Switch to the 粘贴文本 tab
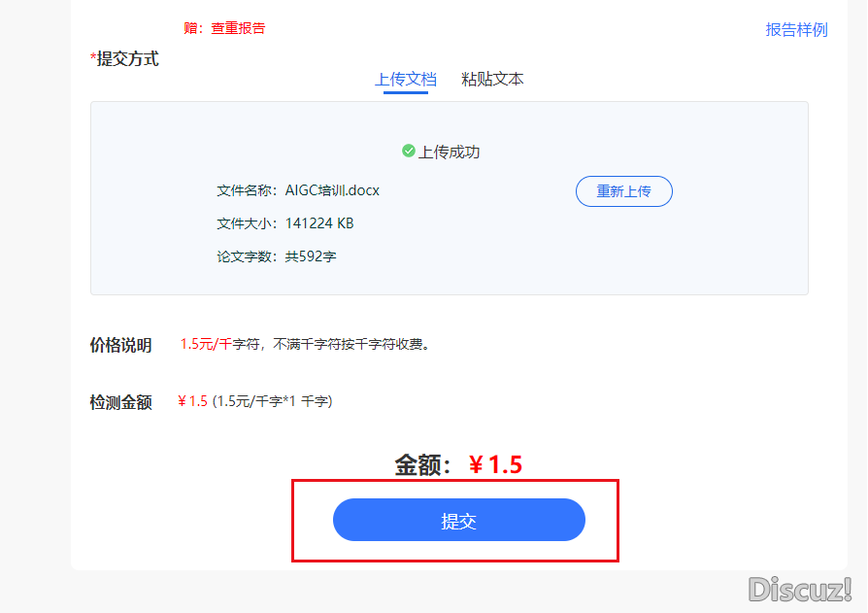The image size is (868, 613). coord(492,80)
